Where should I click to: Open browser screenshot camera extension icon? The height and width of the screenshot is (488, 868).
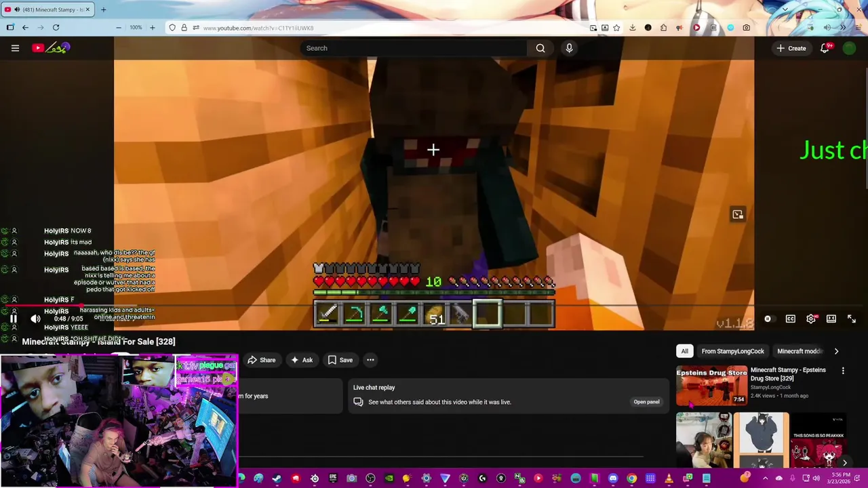[x=746, y=28]
